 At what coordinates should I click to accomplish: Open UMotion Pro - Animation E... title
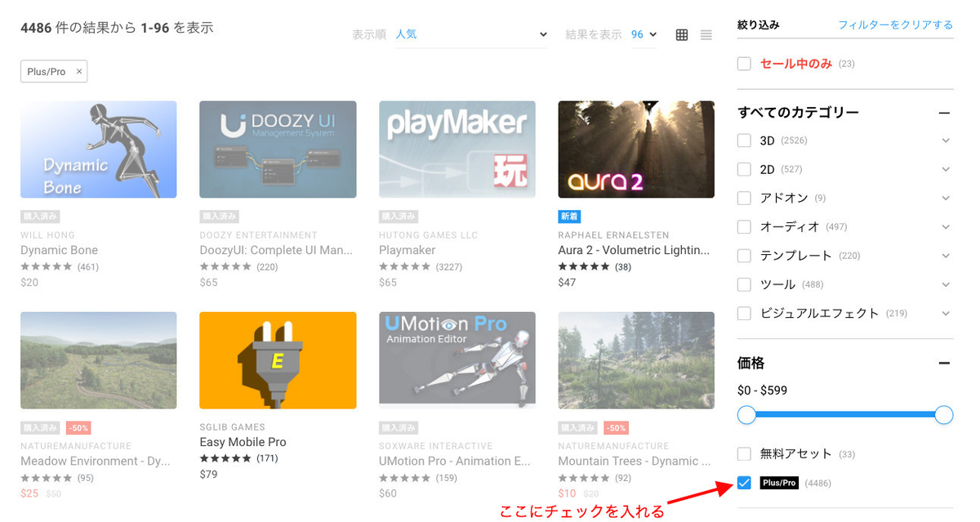[454, 461]
